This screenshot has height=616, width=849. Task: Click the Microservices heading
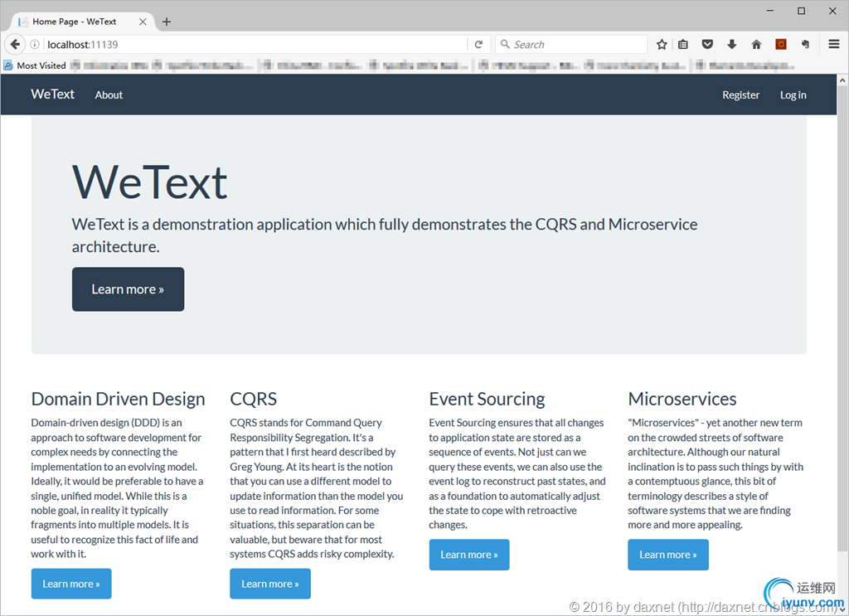pos(682,399)
